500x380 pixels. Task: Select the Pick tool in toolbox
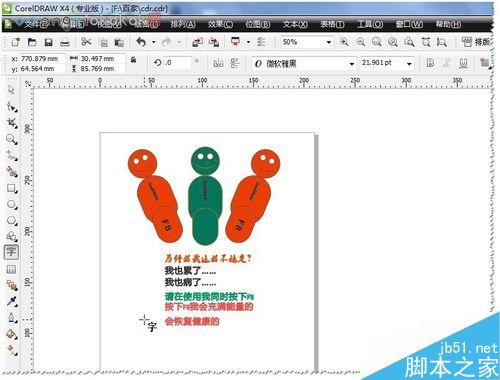click(x=11, y=90)
